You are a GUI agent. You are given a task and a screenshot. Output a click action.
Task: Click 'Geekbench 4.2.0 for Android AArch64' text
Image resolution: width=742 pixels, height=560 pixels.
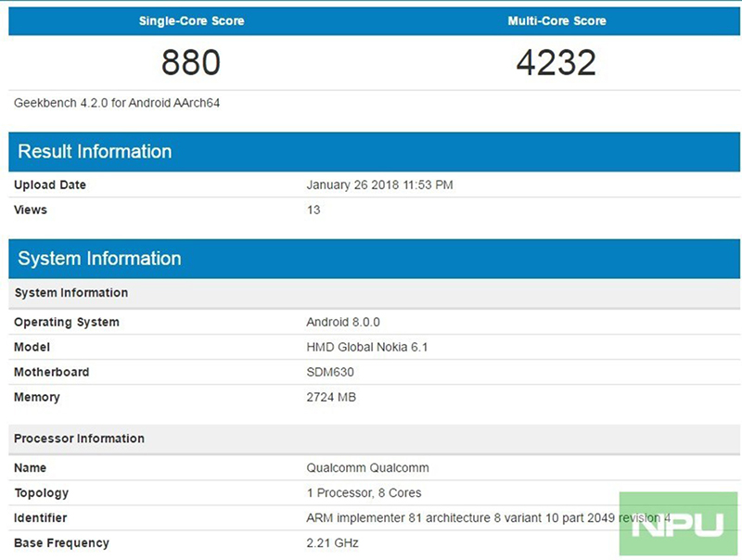tap(117, 103)
